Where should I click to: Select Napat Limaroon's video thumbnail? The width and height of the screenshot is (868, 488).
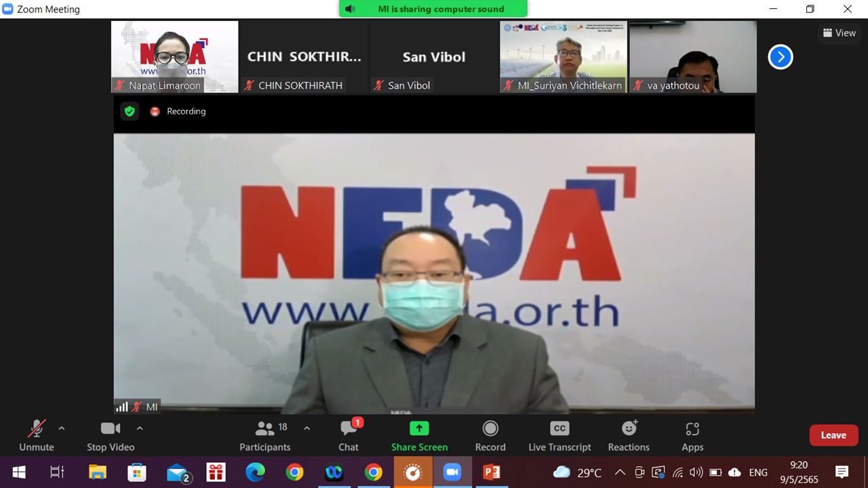click(x=175, y=57)
